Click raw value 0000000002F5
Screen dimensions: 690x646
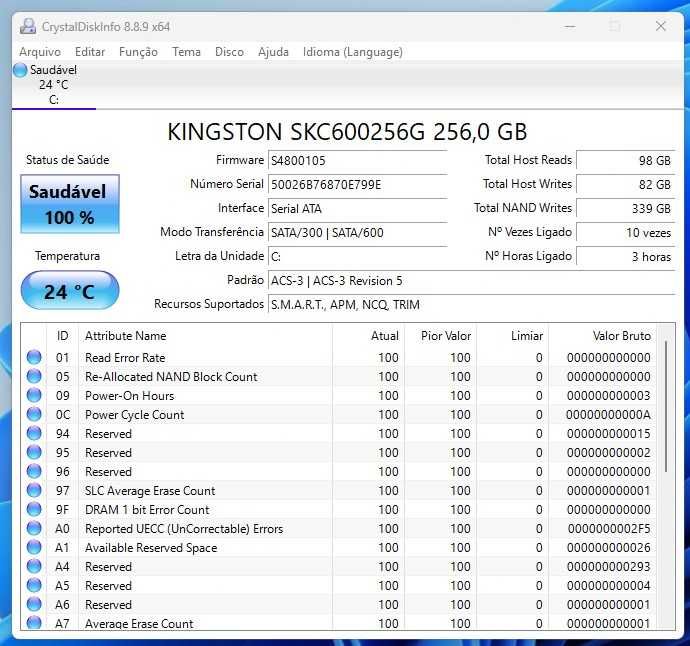609,529
